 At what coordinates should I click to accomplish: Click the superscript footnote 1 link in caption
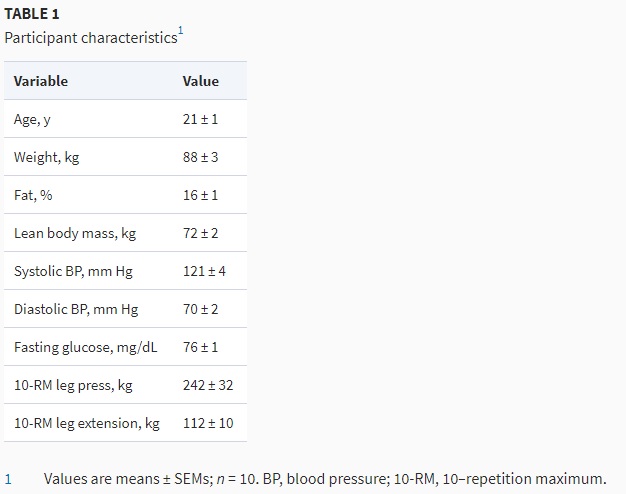tap(180, 32)
